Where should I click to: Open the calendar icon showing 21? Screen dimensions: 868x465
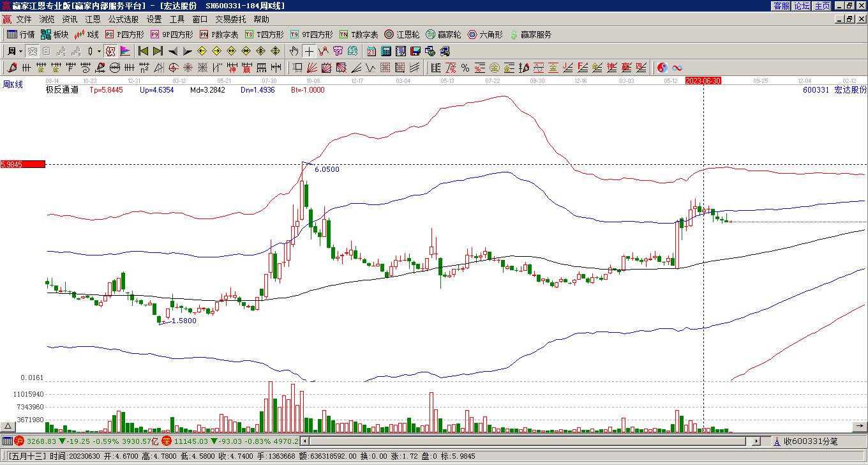coord(371,51)
